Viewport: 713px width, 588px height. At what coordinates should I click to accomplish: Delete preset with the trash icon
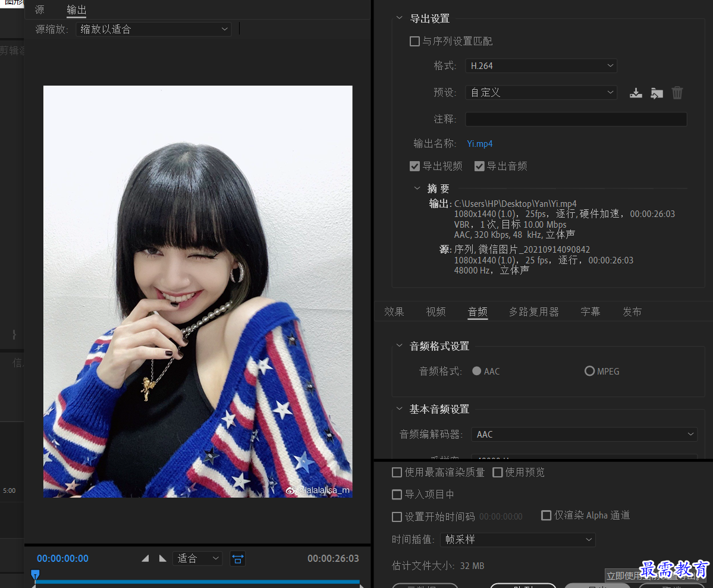click(677, 93)
